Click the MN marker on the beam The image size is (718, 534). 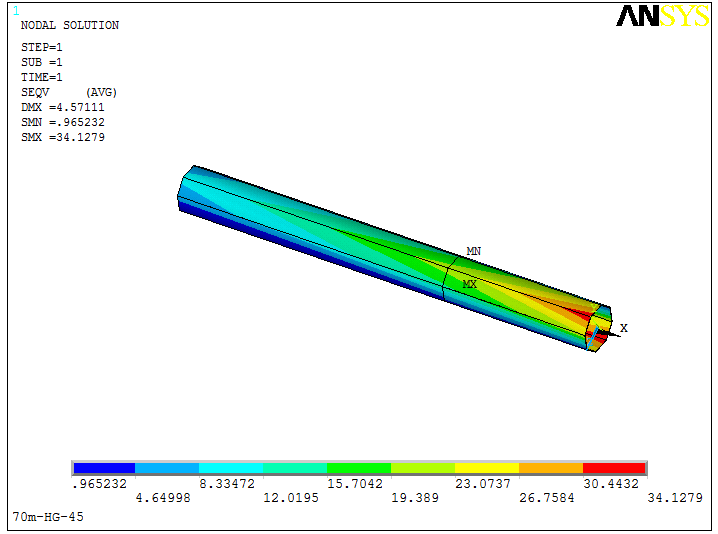[x=473, y=251]
